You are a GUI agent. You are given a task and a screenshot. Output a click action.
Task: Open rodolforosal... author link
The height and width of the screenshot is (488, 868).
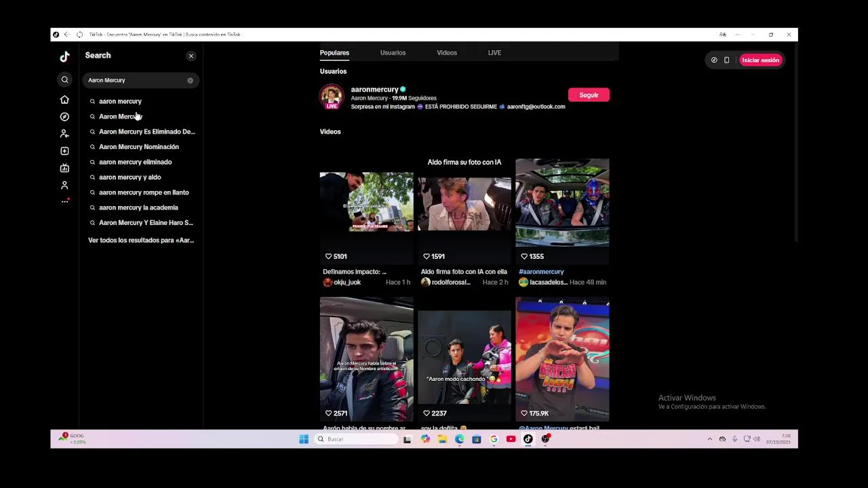click(x=451, y=282)
